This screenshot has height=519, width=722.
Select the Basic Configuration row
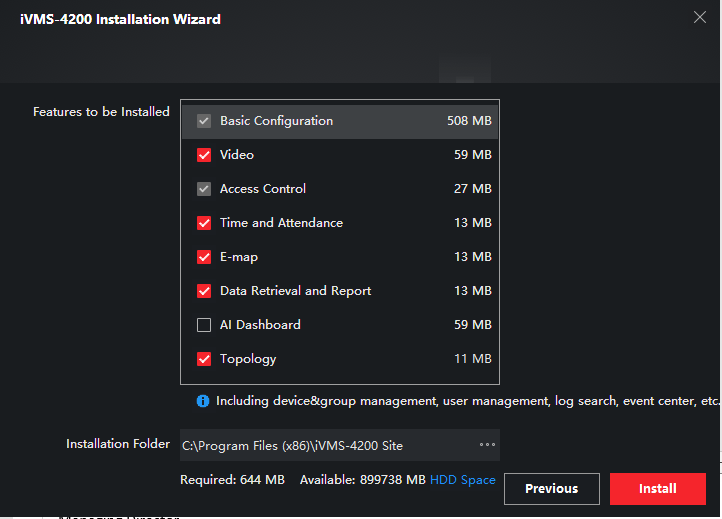340,121
